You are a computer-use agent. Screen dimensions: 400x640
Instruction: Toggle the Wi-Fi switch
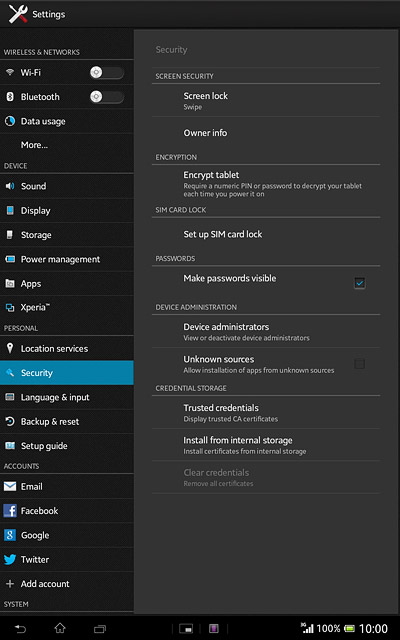(107, 73)
